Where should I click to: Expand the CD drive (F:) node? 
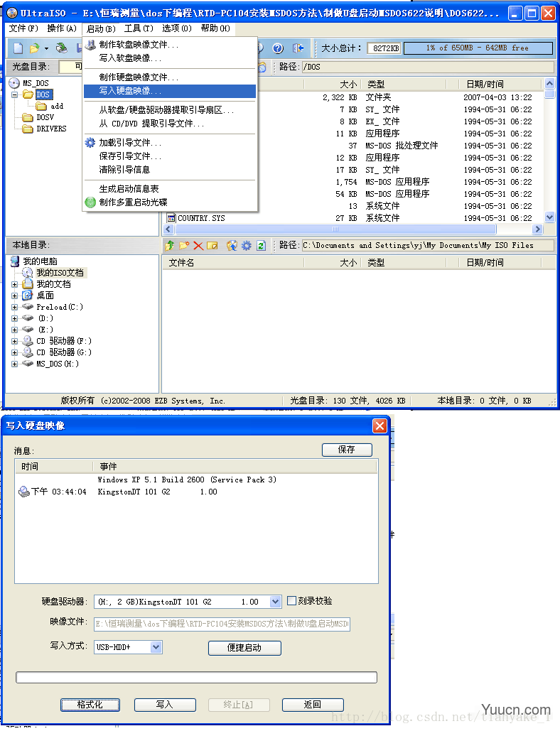[14, 341]
